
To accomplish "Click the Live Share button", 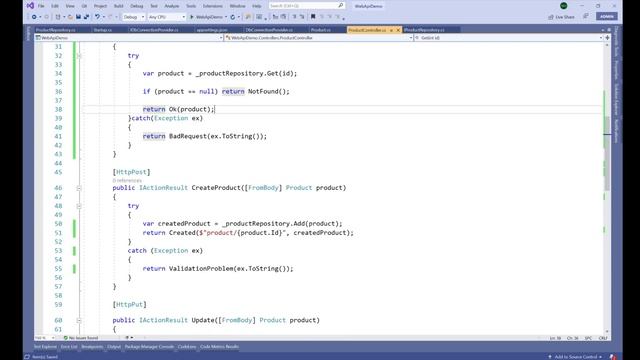I will [x=561, y=17].
